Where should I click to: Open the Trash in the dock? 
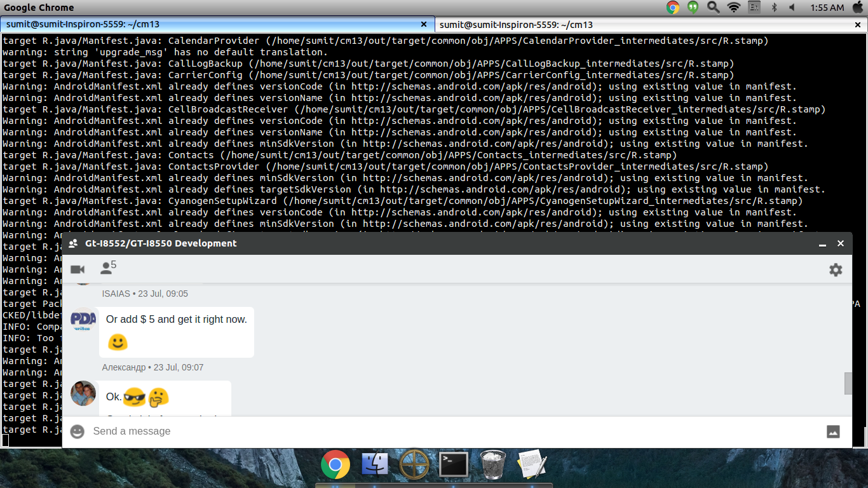[x=493, y=464]
